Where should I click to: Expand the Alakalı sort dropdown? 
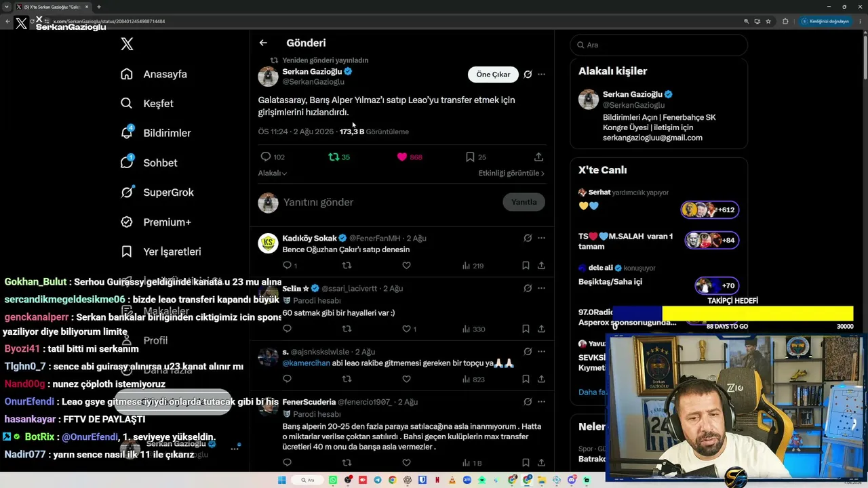(x=273, y=174)
